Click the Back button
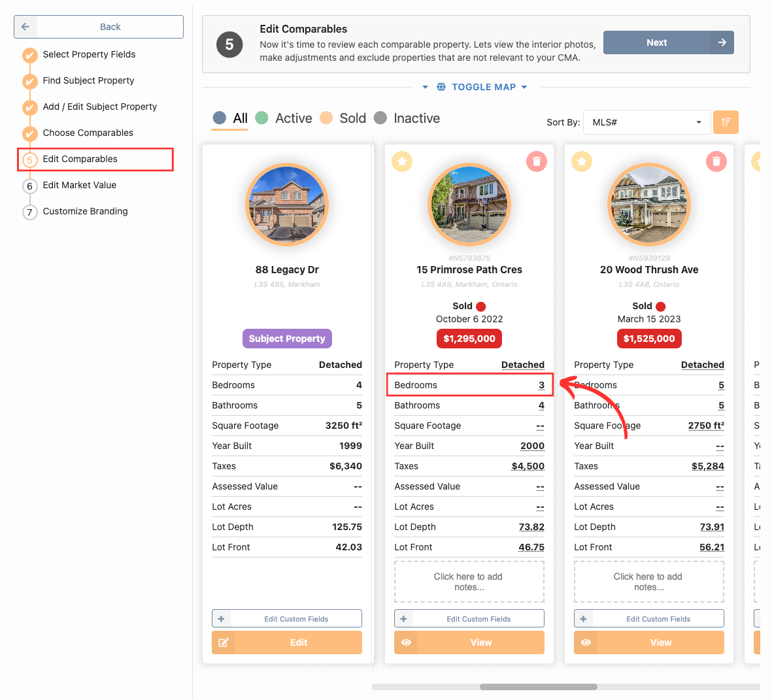The height and width of the screenshot is (700, 772). [x=99, y=27]
